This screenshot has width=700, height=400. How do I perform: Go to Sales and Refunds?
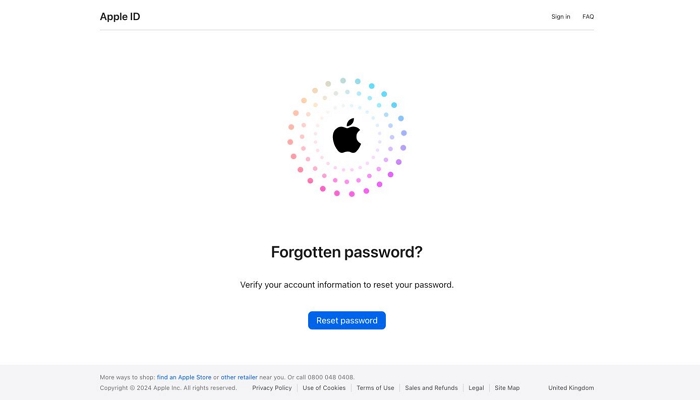[x=431, y=388]
